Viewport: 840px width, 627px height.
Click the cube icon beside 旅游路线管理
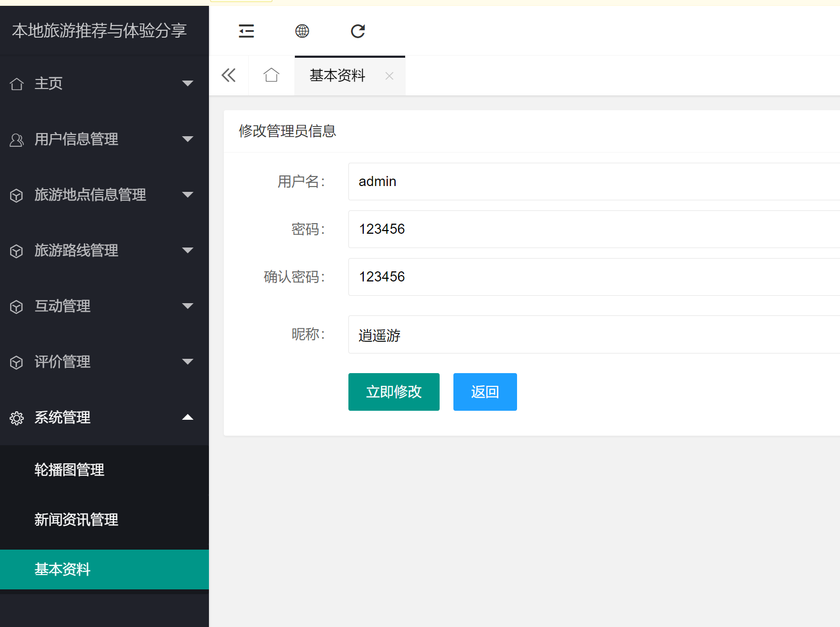pos(16,251)
